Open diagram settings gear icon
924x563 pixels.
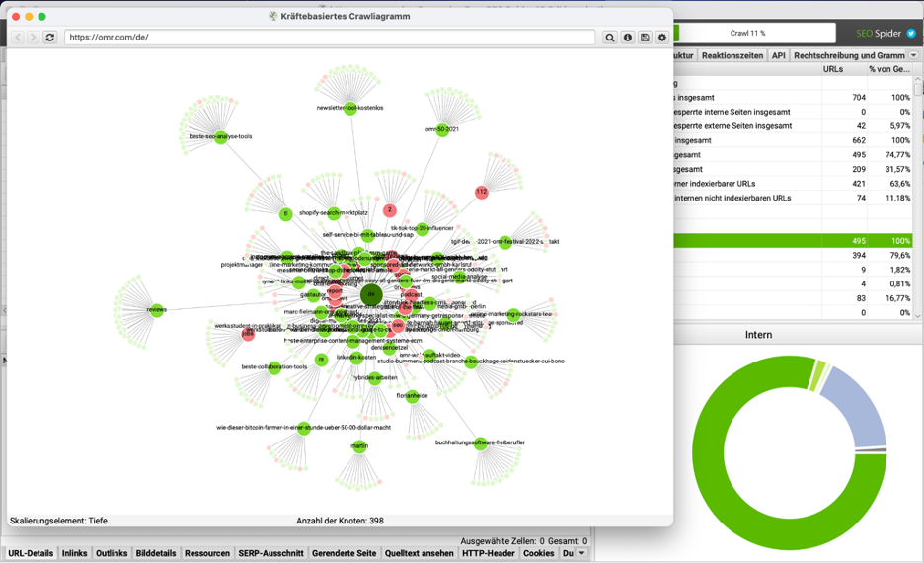coord(662,38)
